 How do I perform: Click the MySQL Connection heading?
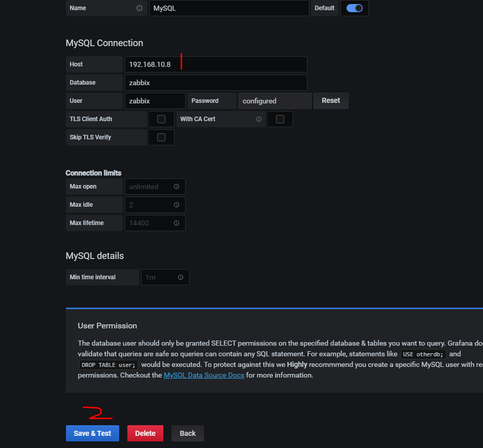coord(105,43)
